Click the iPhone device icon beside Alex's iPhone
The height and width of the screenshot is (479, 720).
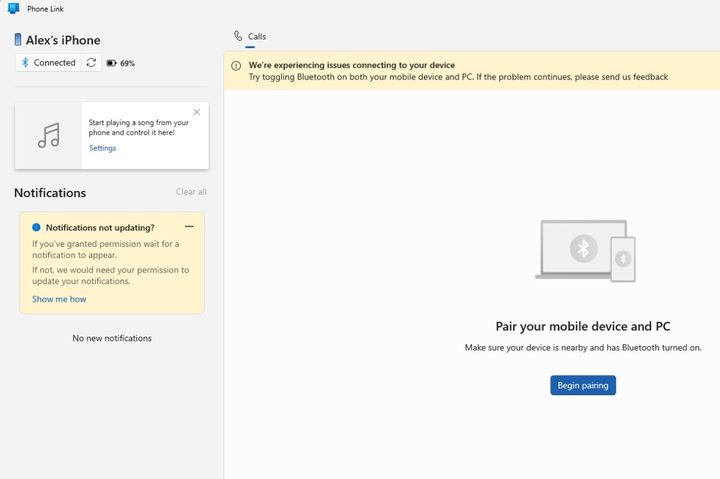(18, 40)
